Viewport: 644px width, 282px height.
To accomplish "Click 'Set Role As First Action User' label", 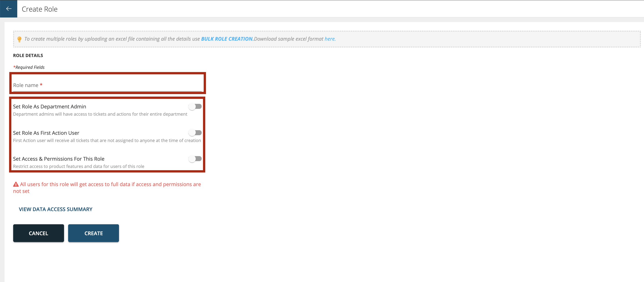I will (x=46, y=133).
